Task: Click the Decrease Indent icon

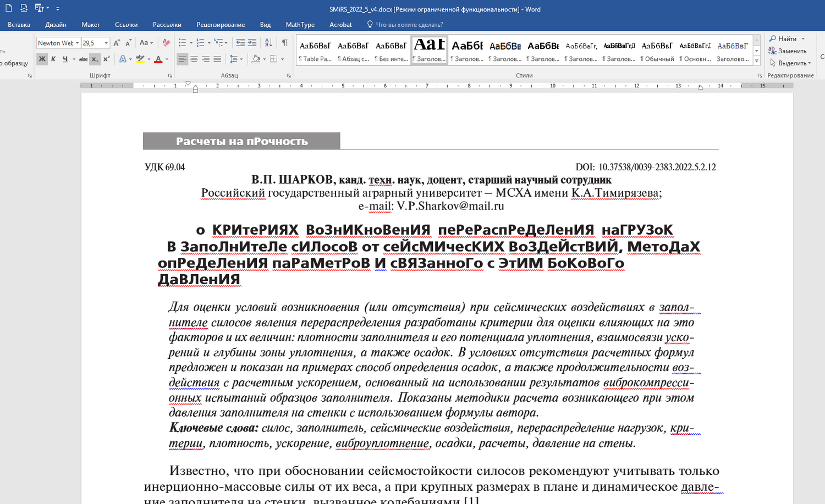Action: click(x=240, y=43)
